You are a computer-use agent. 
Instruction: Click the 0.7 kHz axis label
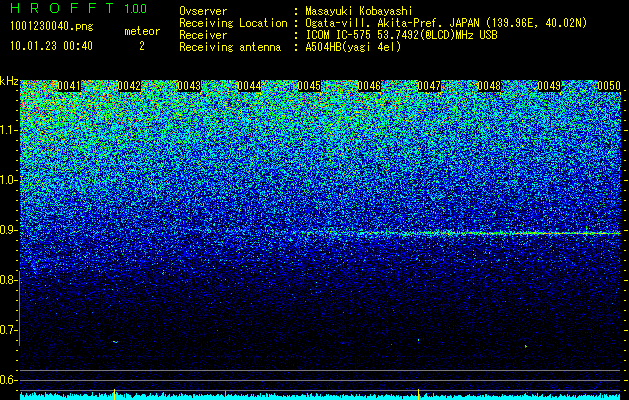pyautogui.click(x=9, y=330)
